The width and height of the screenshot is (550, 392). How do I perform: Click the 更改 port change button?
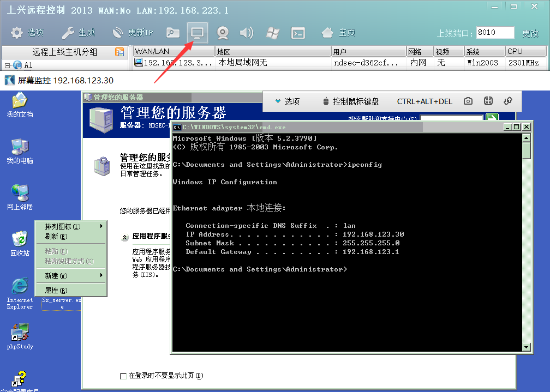530,33
